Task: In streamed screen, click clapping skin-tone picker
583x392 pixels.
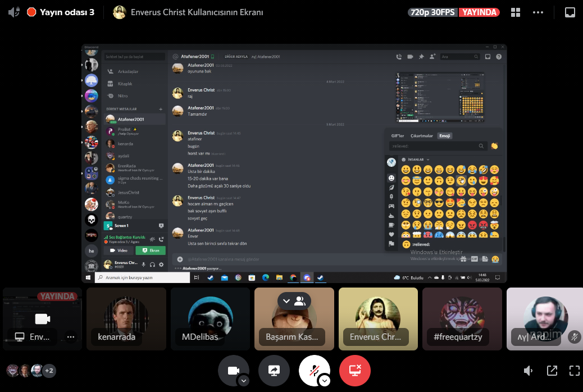Action: coord(494,146)
